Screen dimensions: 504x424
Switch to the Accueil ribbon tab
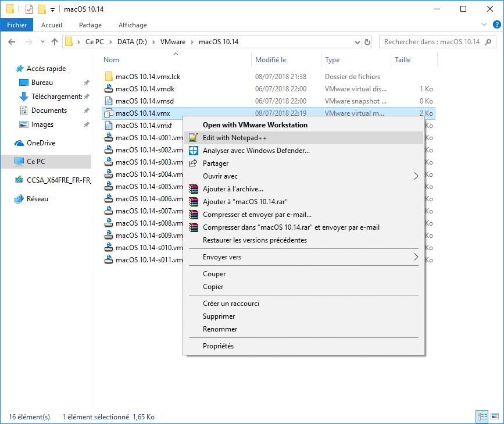51,25
